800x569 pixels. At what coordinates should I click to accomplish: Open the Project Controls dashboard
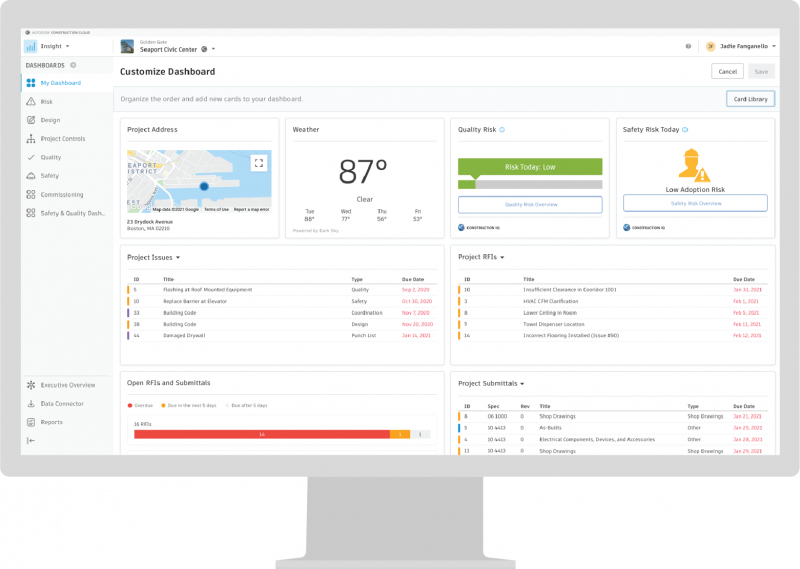click(x=67, y=139)
